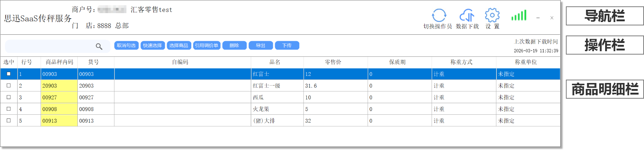Click the 导出 export button
This screenshot has width=644, height=151.
(261, 46)
